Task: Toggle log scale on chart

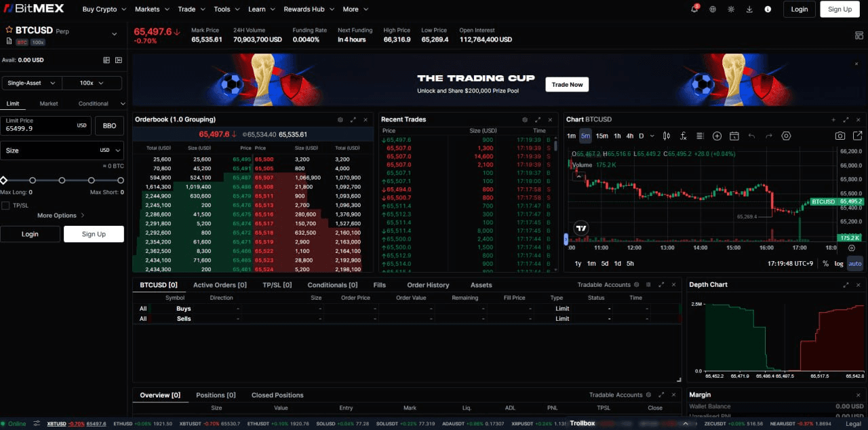Action: click(x=839, y=264)
